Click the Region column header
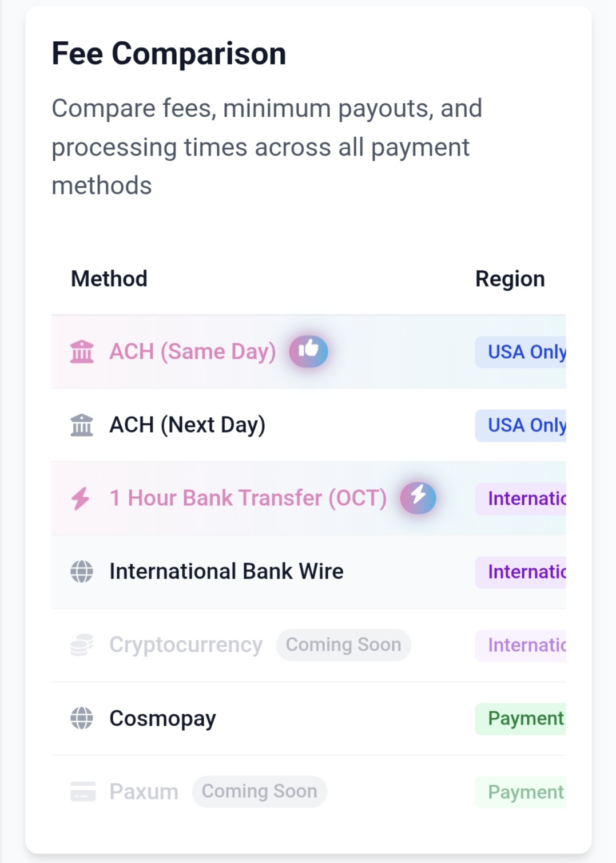The image size is (616, 863). pyautogui.click(x=510, y=279)
